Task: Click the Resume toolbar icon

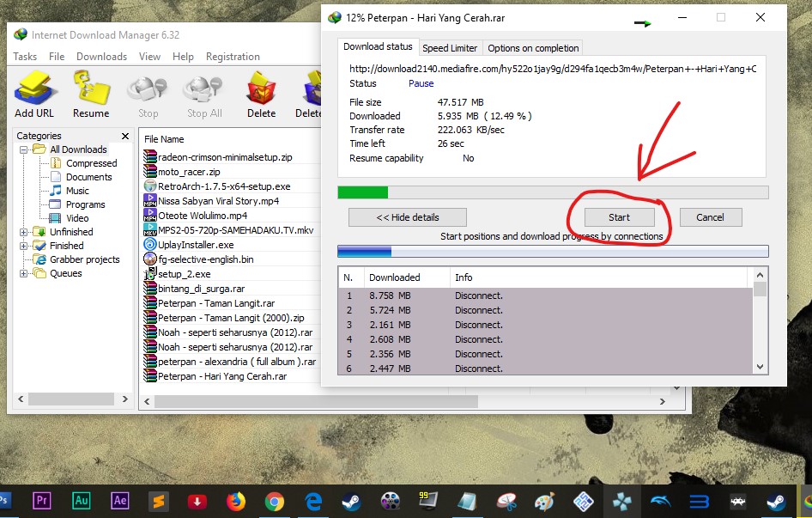Action: (x=91, y=94)
